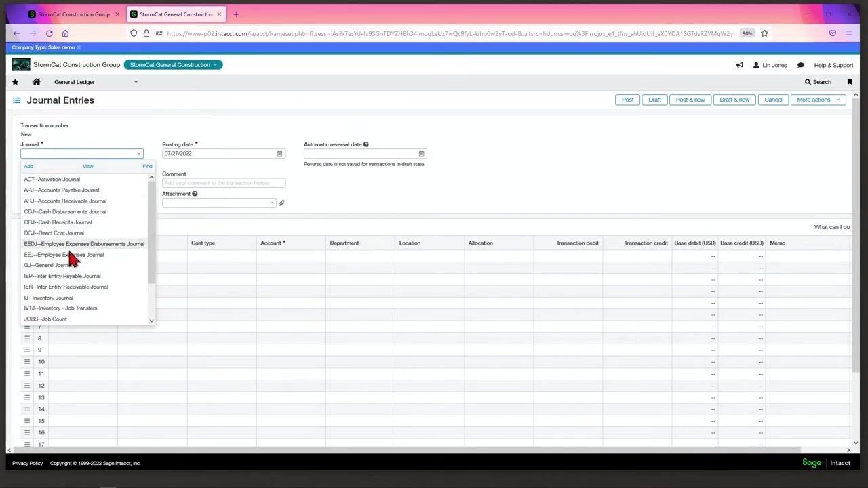Click into the Comment field
The image size is (868, 488).
(224, 183)
